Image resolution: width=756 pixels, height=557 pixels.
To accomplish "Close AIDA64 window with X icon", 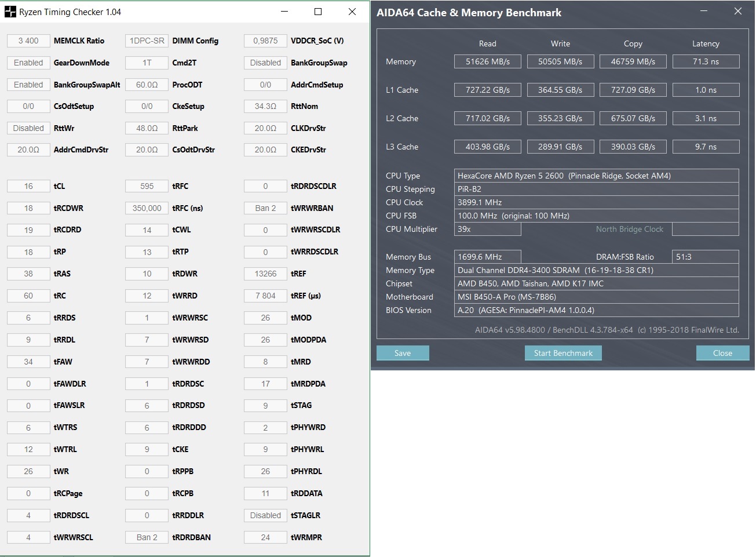I will (x=737, y=12).
